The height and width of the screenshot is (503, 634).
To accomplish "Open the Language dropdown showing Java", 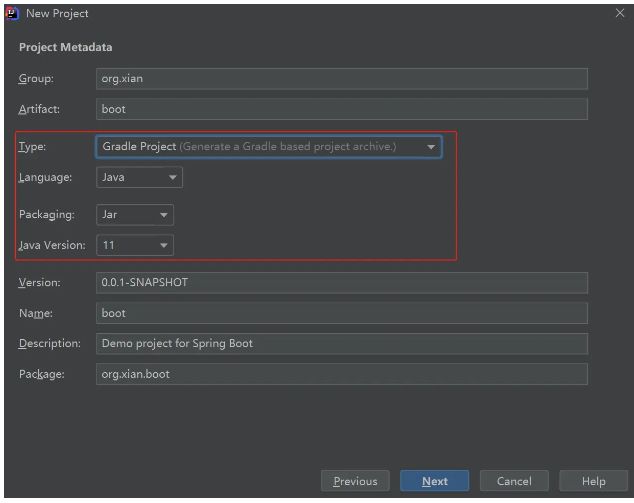I will [139, 177].
